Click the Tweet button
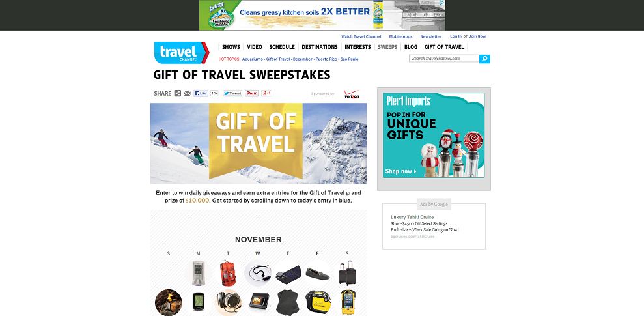 tap(232, 93)
